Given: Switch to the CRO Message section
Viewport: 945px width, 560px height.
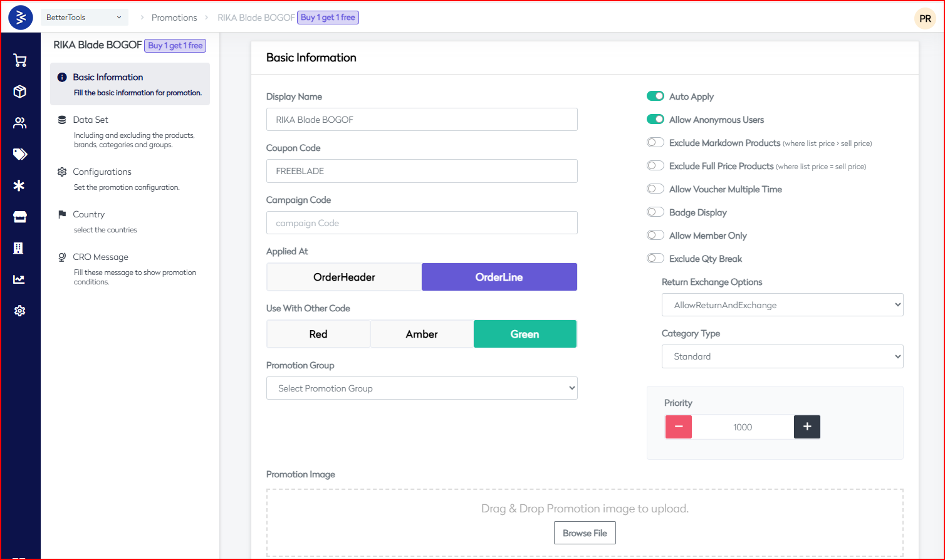Looking at the screenshot, I should click(x=100, y=257).
